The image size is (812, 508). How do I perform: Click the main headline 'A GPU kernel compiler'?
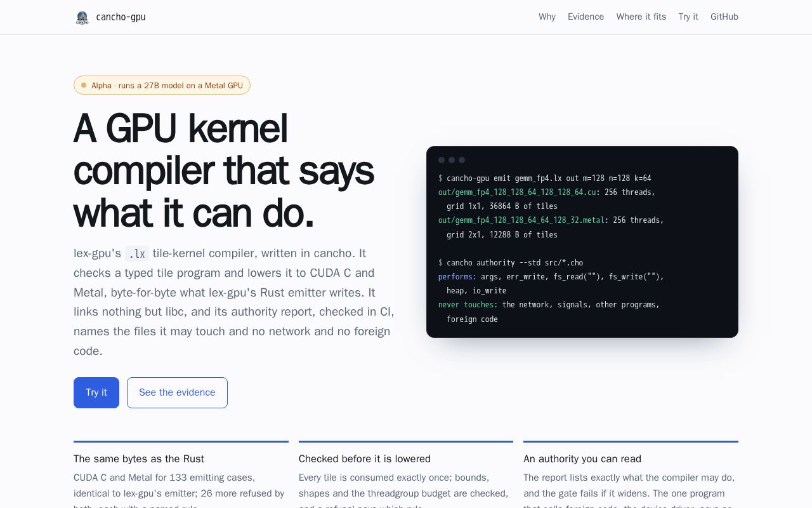[x=224, y=171]
